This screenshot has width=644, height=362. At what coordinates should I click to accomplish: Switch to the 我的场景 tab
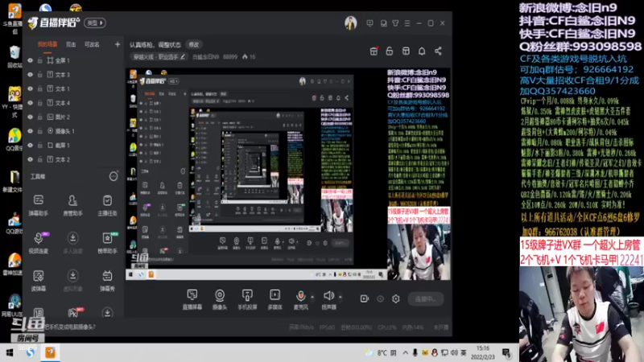(47, 44)
